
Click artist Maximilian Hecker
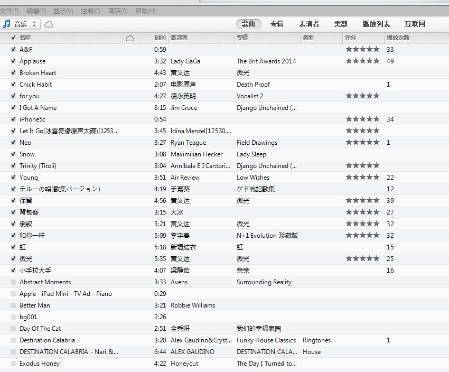[197, 154]
